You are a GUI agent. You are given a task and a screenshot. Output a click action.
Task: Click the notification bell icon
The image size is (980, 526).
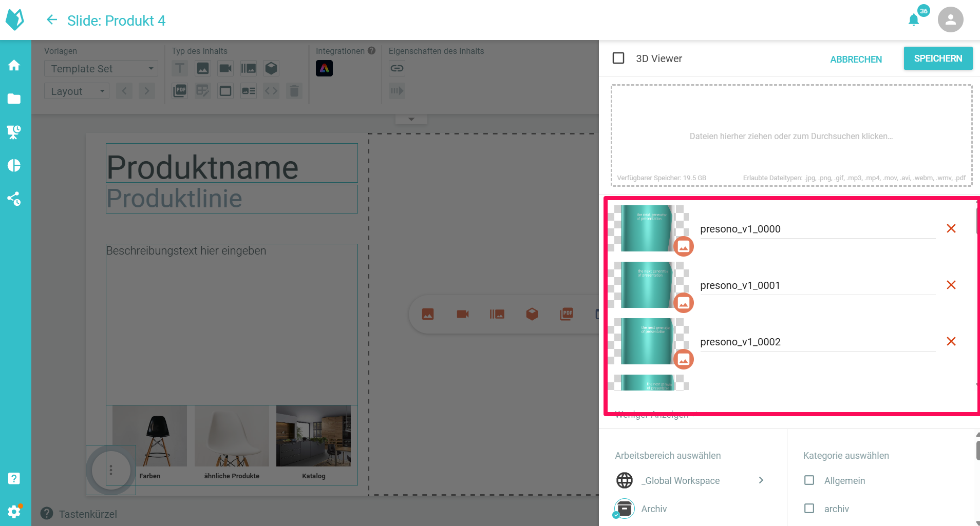(x=913, y=20)
